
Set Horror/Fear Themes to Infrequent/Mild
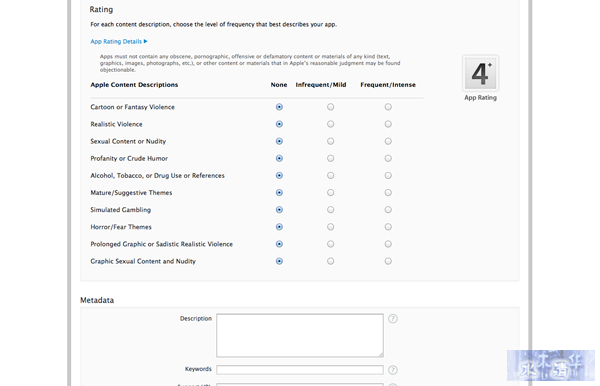coord(330,227)
